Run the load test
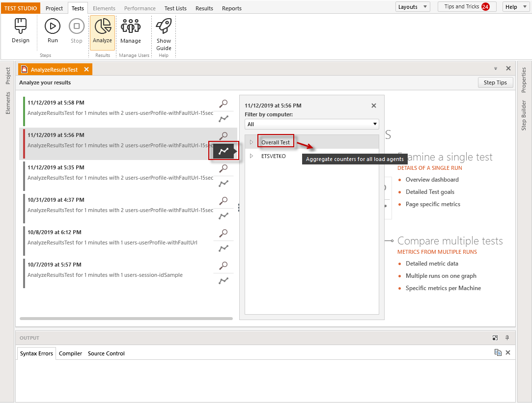This screenshot has height=403, width=532. click(53, 31)
